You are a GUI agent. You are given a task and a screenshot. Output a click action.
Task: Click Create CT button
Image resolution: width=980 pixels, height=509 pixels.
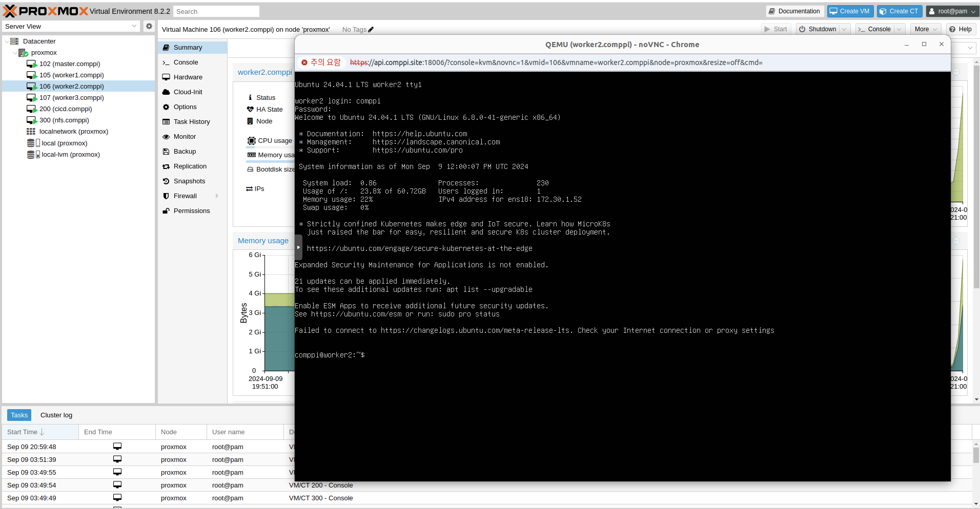900,11
